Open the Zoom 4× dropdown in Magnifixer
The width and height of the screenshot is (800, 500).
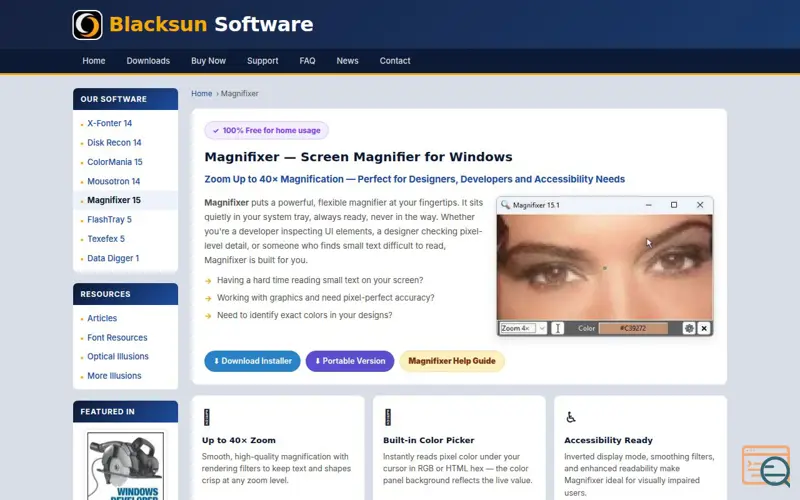coord(523,328)
